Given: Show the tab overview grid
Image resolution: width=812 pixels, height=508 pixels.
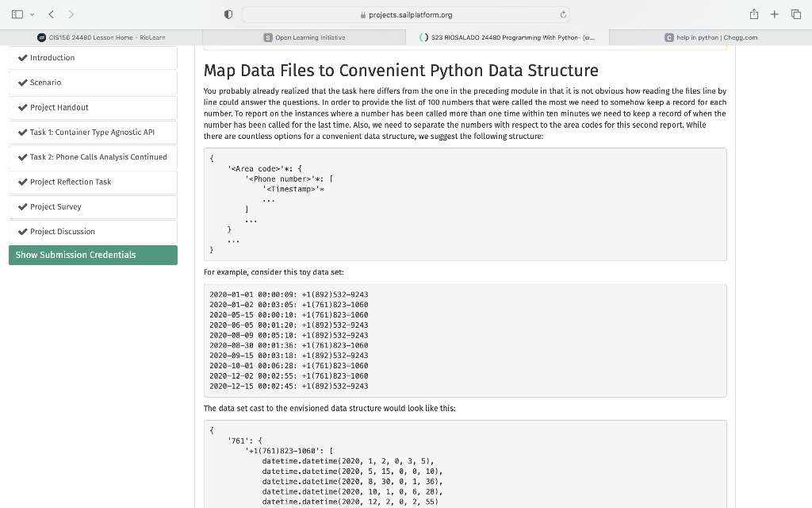Looking at the screenshot, I should (x=795, y=13).
